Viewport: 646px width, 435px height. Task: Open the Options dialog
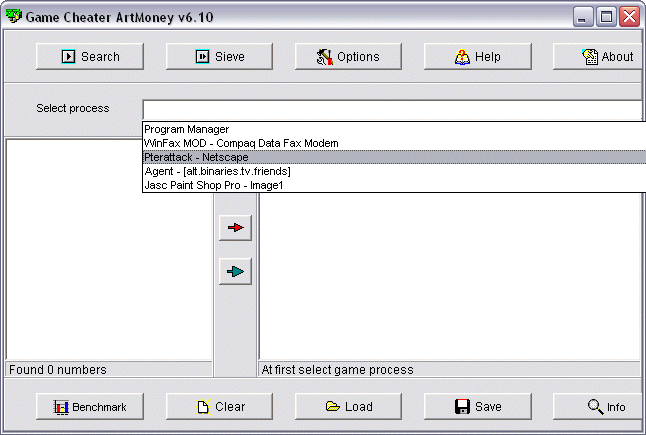[348, 57]
